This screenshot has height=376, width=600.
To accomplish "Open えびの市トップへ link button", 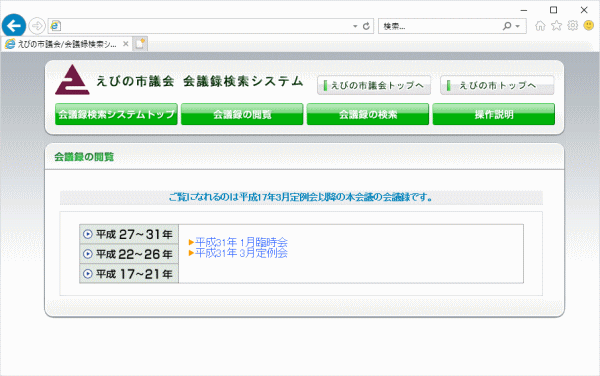I will tap(497, 85).
